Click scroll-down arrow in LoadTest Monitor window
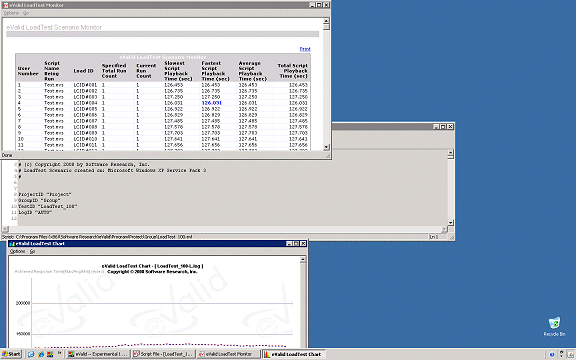576x360 pixels. [x=326, y=147]
